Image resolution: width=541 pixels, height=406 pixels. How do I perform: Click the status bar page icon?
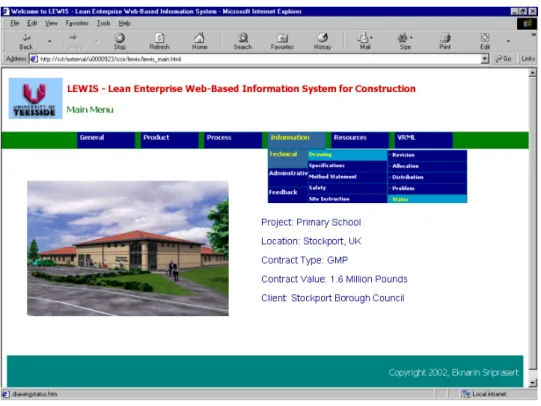point(6,394)
